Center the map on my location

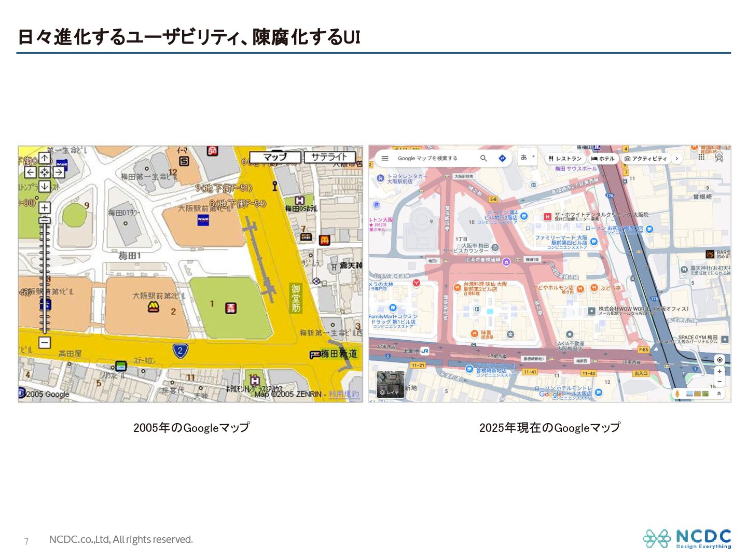(720, 360)
